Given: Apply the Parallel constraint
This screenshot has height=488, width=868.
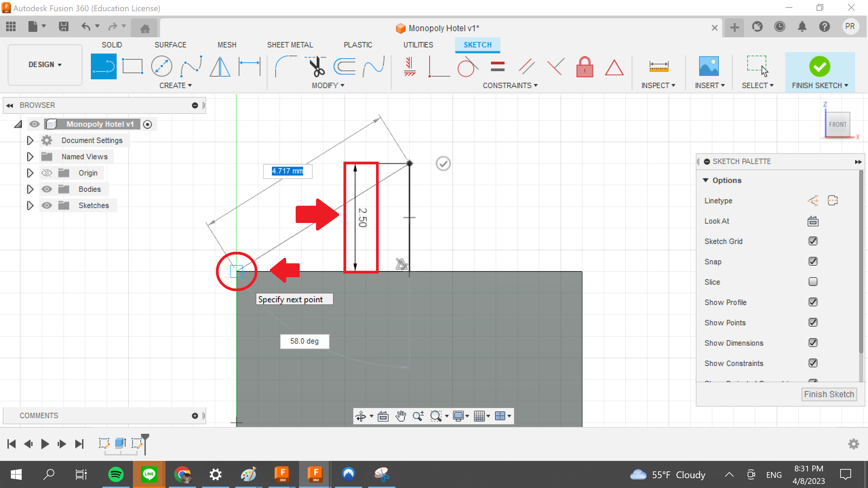Looking at the screenshot, I should tap(527, 66).
